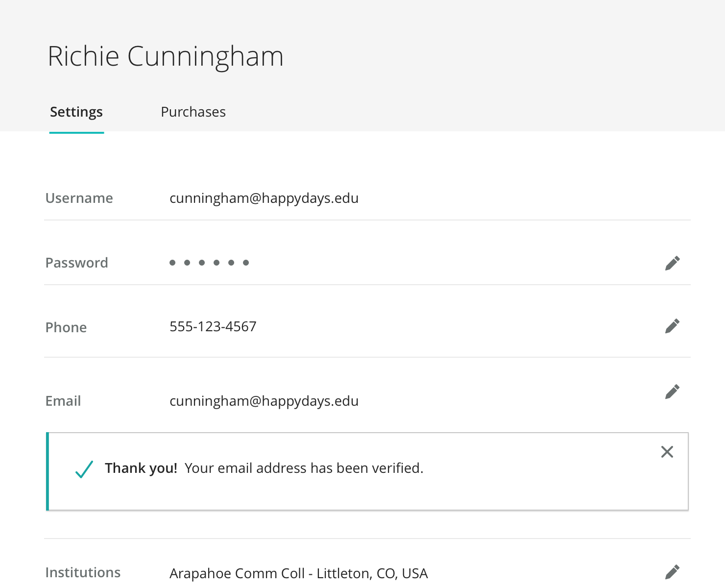Click the Username field label
Viewport: 725px width, 588px height.
79,198
